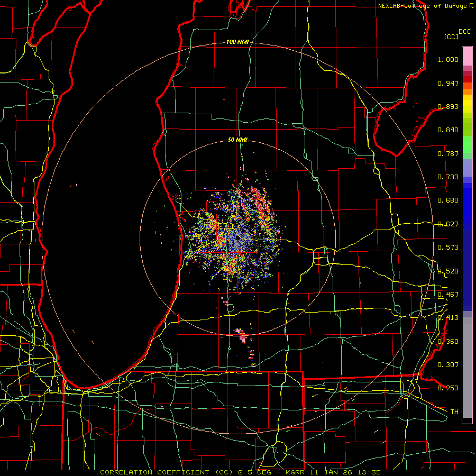Click the KGRR radar site center dot
Viewport: 476px width, 476px height.
pyautogui.click(x=237, y=239)
